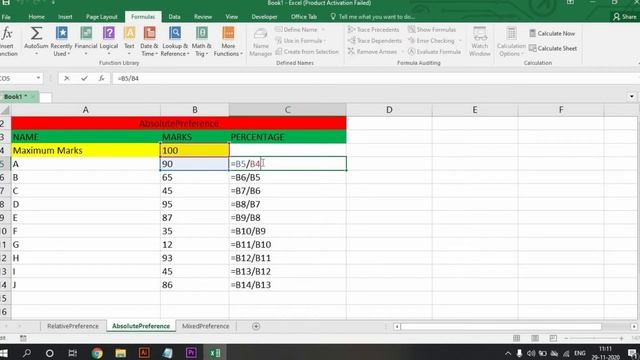Expand Error Checking dropdown
The width and height of the screenshot is (640, 360).
pos(460,41)
